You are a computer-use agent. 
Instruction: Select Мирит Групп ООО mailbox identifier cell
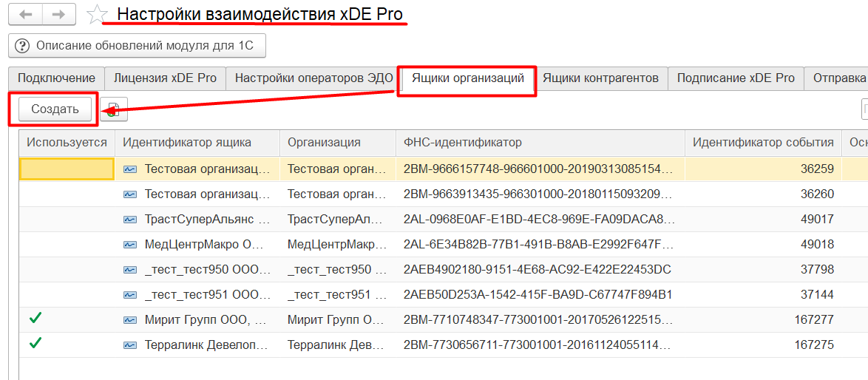point(197,319)
